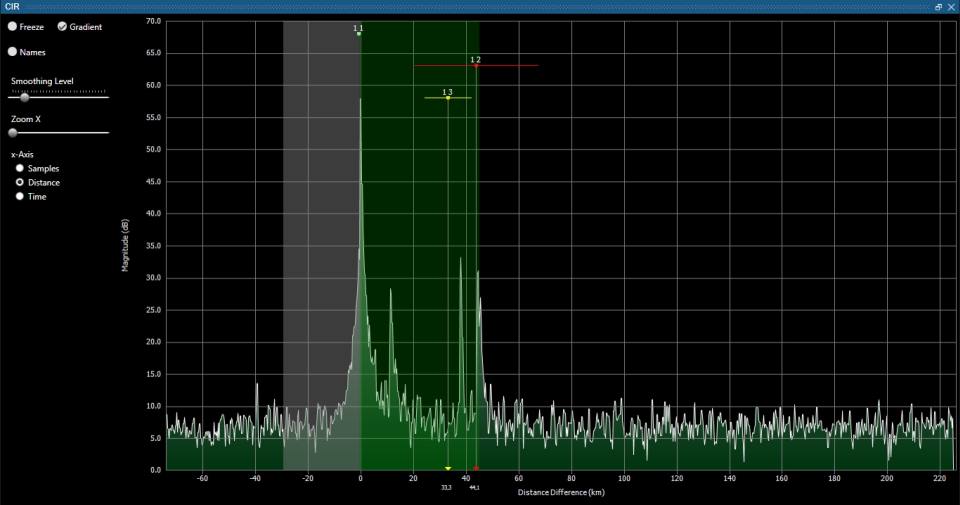Screen dimensions: 960x505
Task: Click the 220 distance axis value
Action: (x=939, y=478)
